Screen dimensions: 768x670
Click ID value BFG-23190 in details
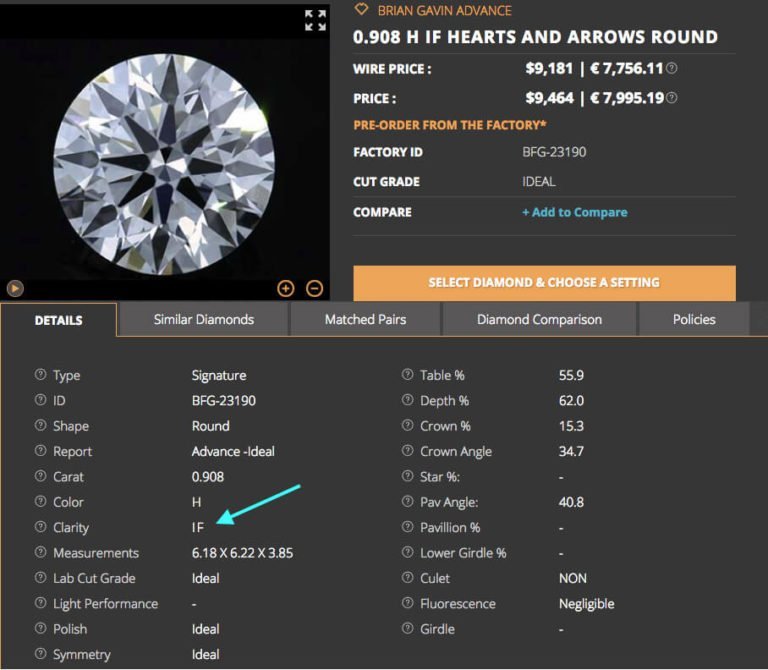tap(224, 401)
